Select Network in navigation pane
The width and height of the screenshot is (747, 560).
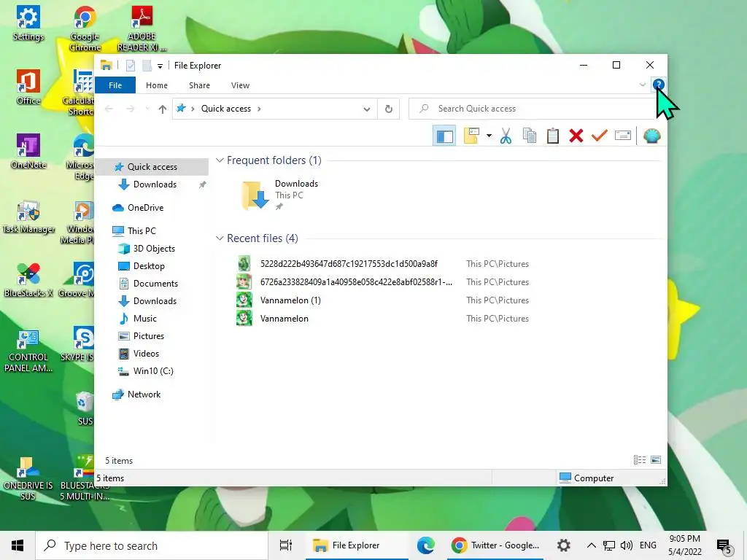[x=144, y=394]
